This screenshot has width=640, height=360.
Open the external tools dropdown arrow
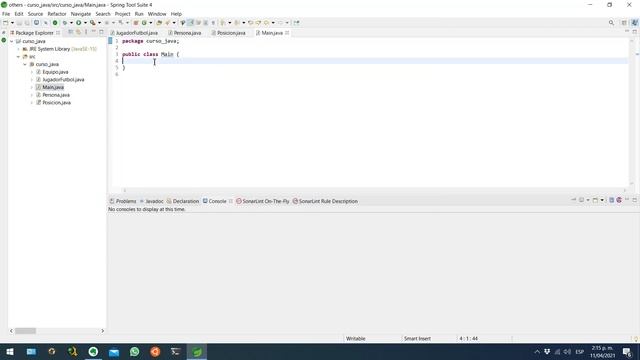pyautogui.click(x=99, y=23)
